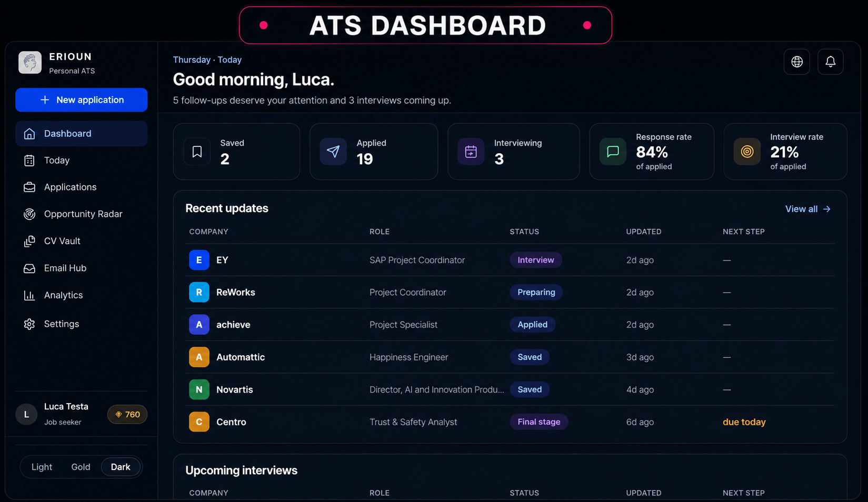Click the Applied paper plane icon
Screen dimensions: 868x502
[333, 152]
